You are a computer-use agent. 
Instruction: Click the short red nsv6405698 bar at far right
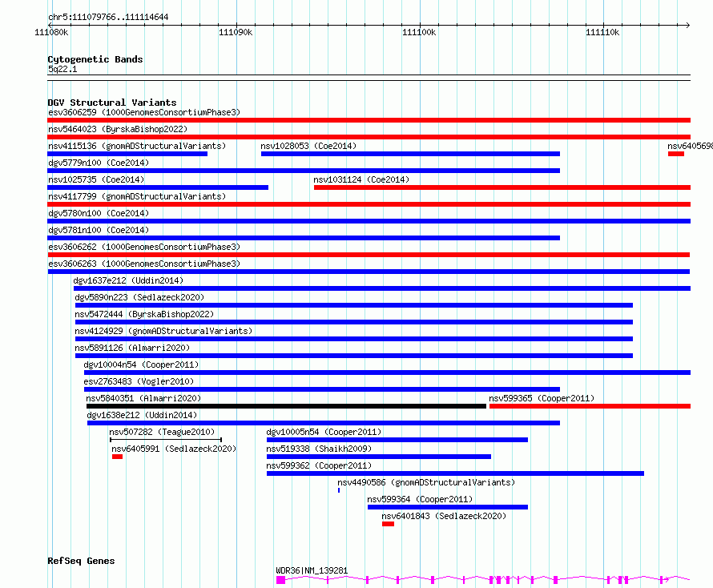click(x=675, y=154)
